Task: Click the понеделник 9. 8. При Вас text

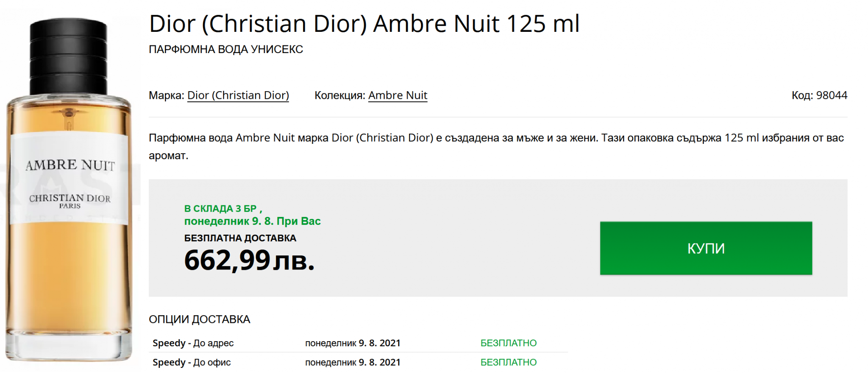Action: (253, 221)
